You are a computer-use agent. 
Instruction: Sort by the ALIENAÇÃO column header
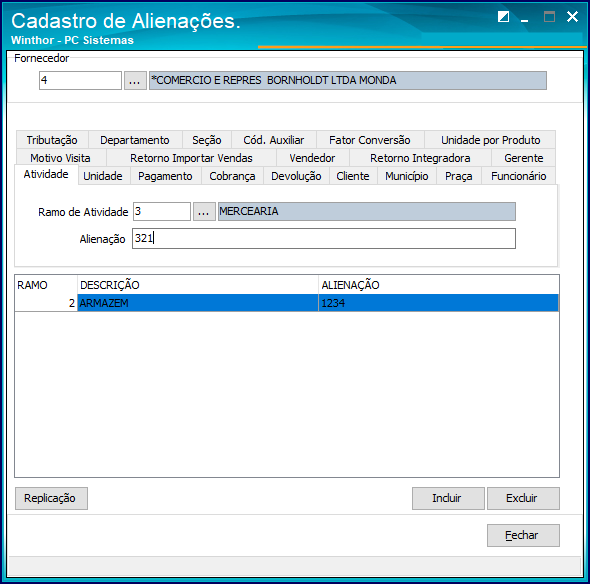pyautogui.click(x=439, y=285)
